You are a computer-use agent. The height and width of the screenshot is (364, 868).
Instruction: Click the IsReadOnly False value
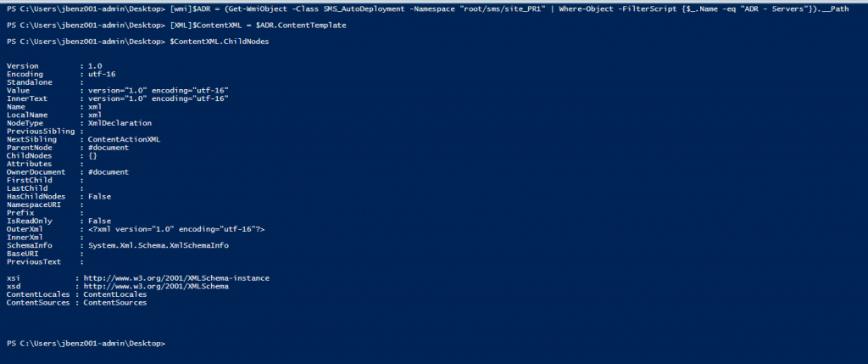99,221
